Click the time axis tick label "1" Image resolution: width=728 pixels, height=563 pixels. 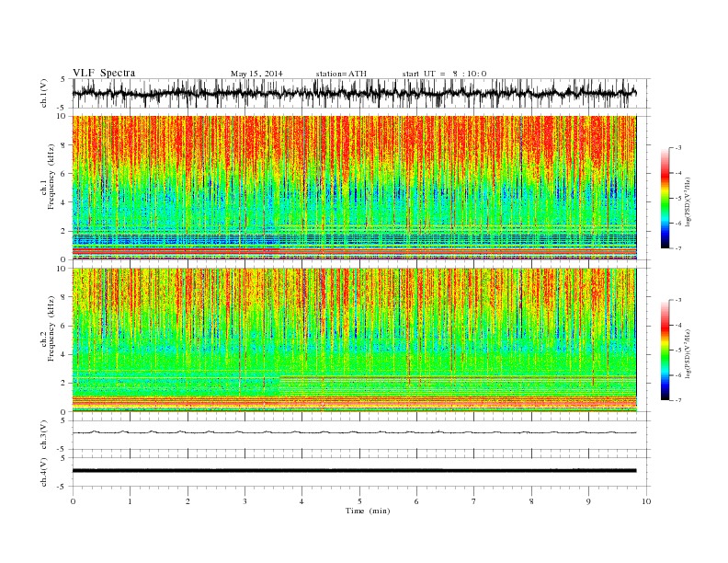[x=130, y=501]
